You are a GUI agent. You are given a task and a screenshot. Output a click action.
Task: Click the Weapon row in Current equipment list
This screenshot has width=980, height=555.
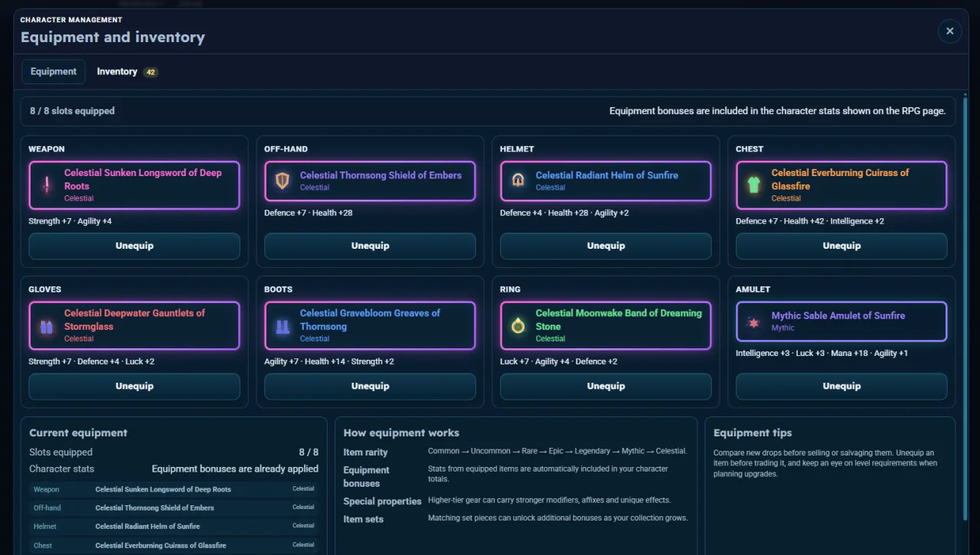174,490
